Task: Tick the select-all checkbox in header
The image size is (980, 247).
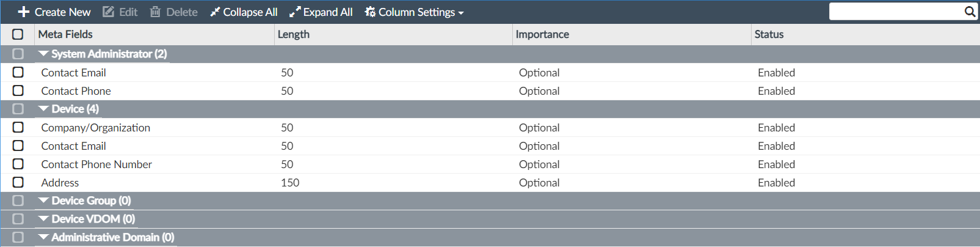Action: (18, 34)
